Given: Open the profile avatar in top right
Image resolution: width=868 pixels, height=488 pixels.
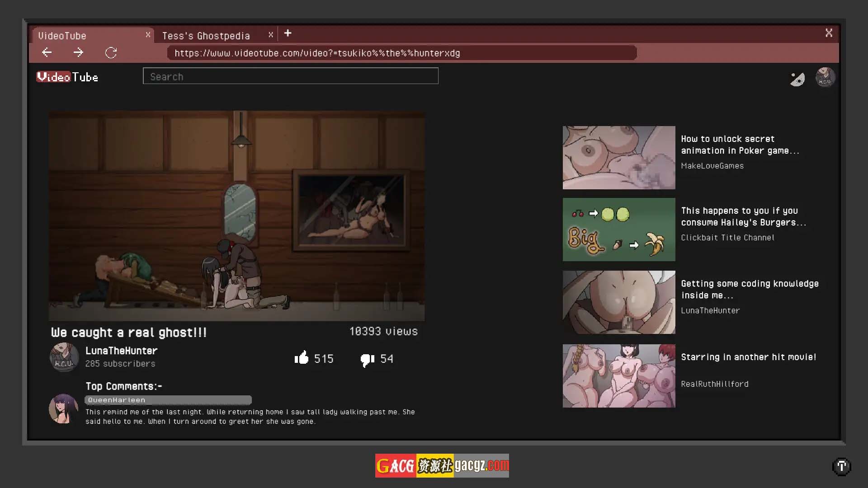Looking at the screenshot, I should (x=825, y=77).
